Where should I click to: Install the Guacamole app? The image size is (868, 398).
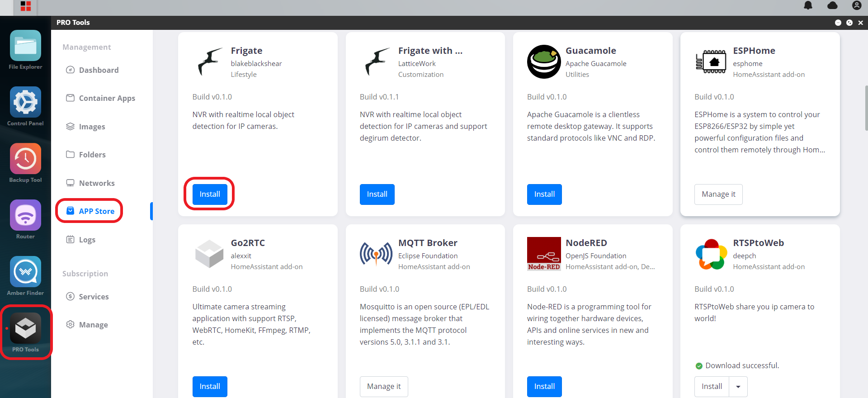click(x=544, y=194)
